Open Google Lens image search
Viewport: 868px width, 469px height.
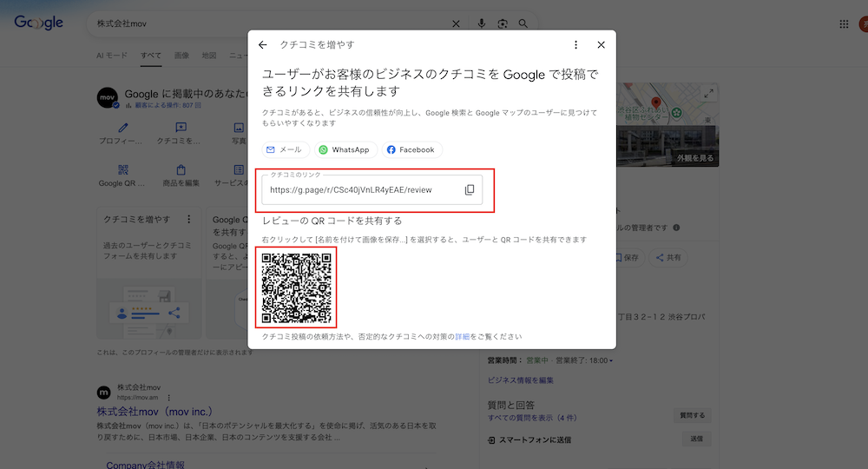(x=503, y=23)
